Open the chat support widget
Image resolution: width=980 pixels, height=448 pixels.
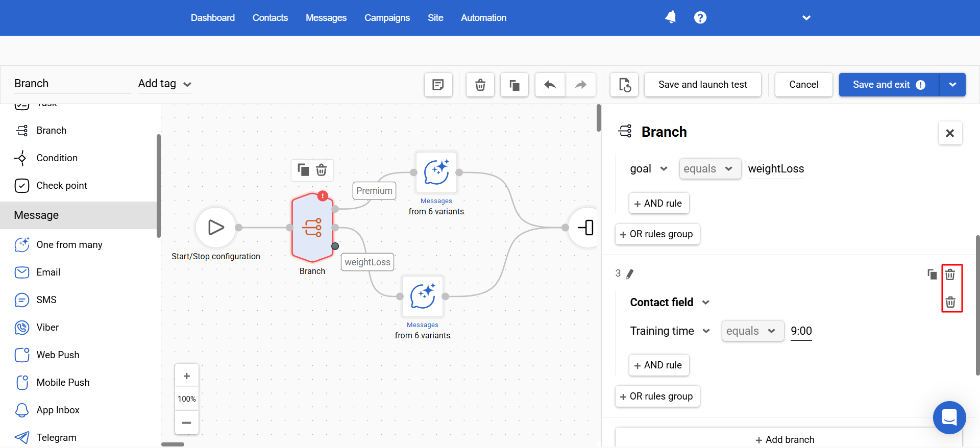click(949, 417)
